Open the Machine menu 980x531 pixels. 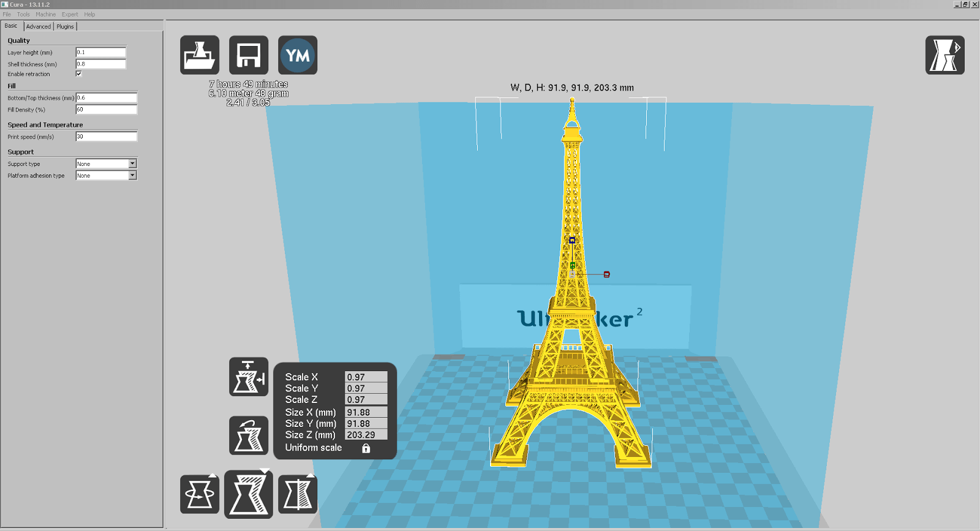(45, 14)
